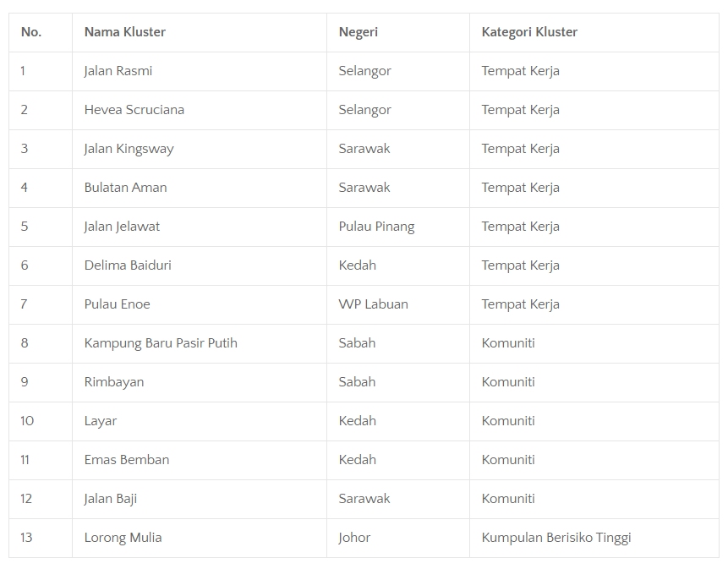Select the 'Hevea Scruciana' cluster cell
728x569 pixels.
(134, 110)
